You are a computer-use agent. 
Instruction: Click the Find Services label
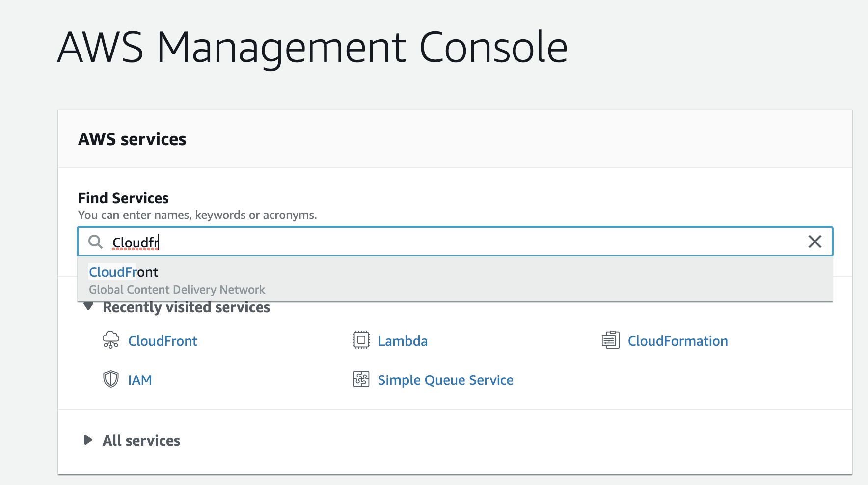(x=123, y=198)
